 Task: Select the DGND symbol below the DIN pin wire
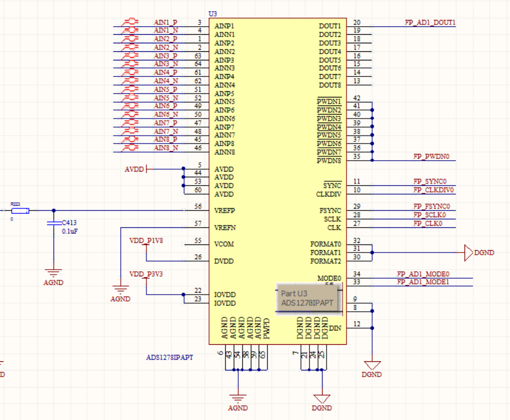tap(372, 365)
